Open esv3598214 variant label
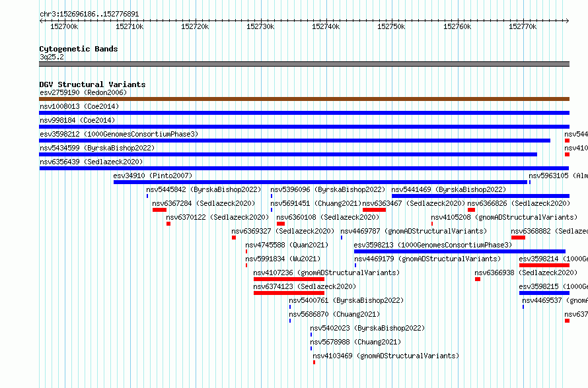Screen dimensions: 588x388 point(554,259)
